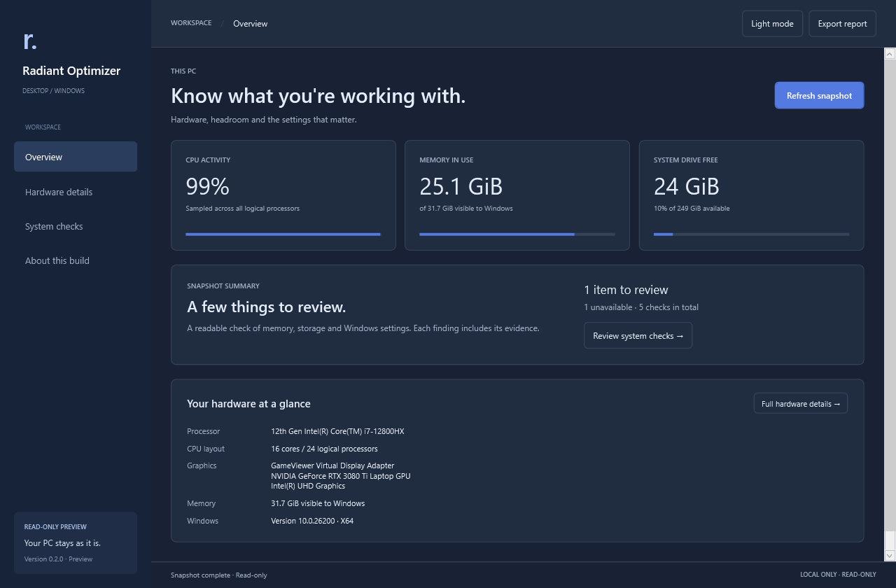Click the 99% CPU activity value
Viewport: 896px width, 588px height.
pos(207,186)
